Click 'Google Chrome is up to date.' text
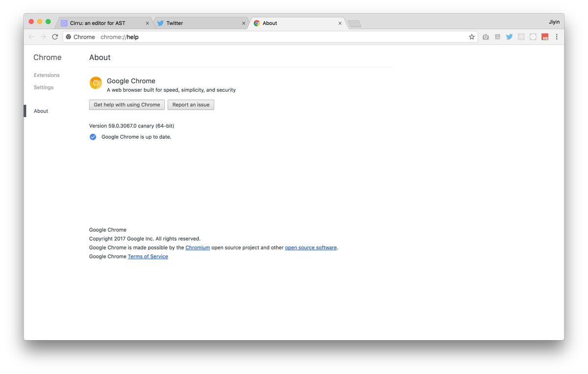The image size is (588, 374). (x=136, y=137)
